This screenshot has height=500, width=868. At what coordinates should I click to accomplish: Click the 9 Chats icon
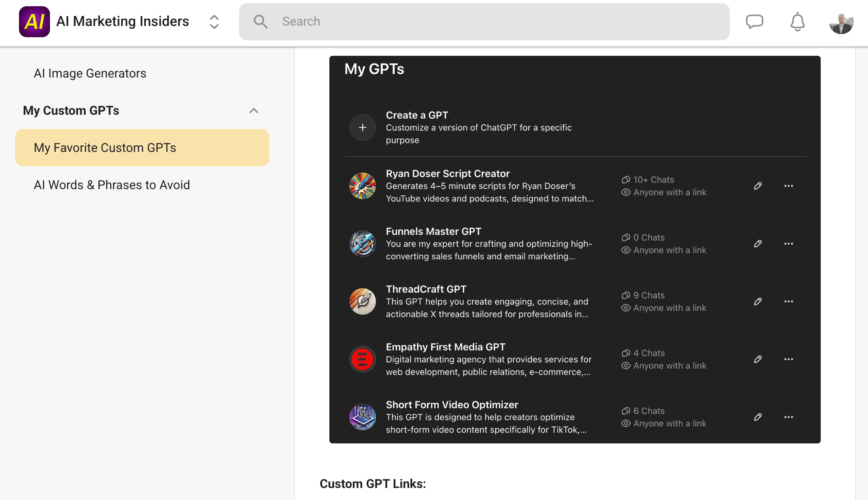coord(626,295)
